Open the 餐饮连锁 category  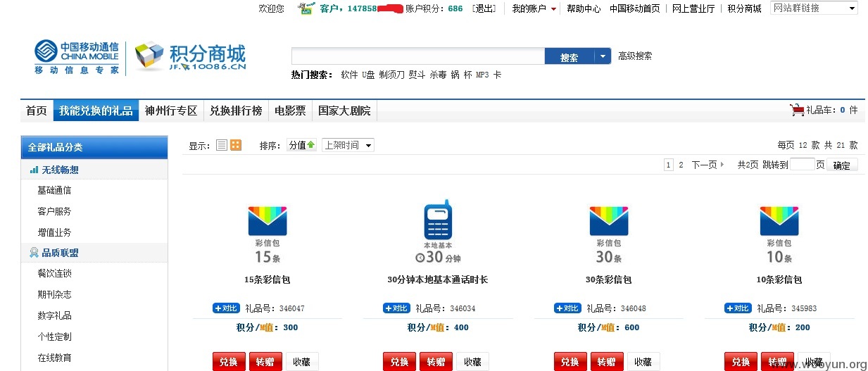pos(54,273)
